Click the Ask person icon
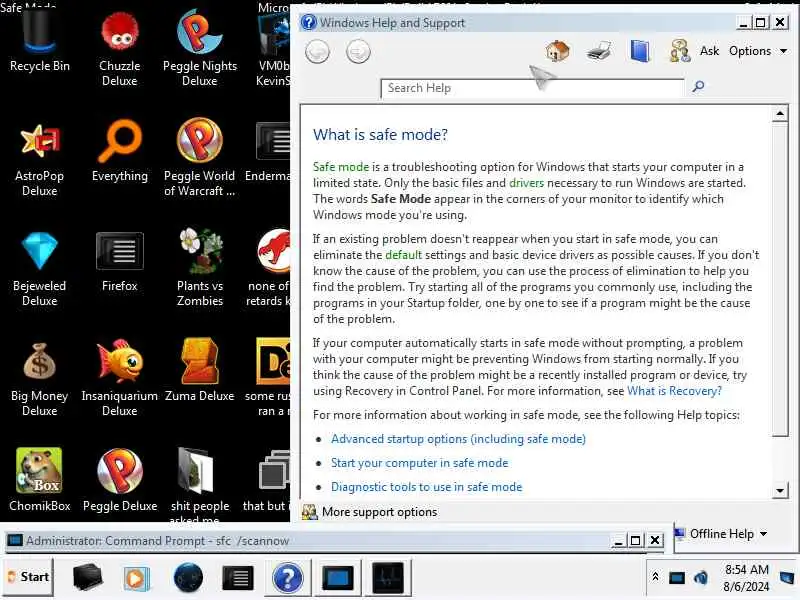The width and height of the screenshot is (800, 600). 680,51
